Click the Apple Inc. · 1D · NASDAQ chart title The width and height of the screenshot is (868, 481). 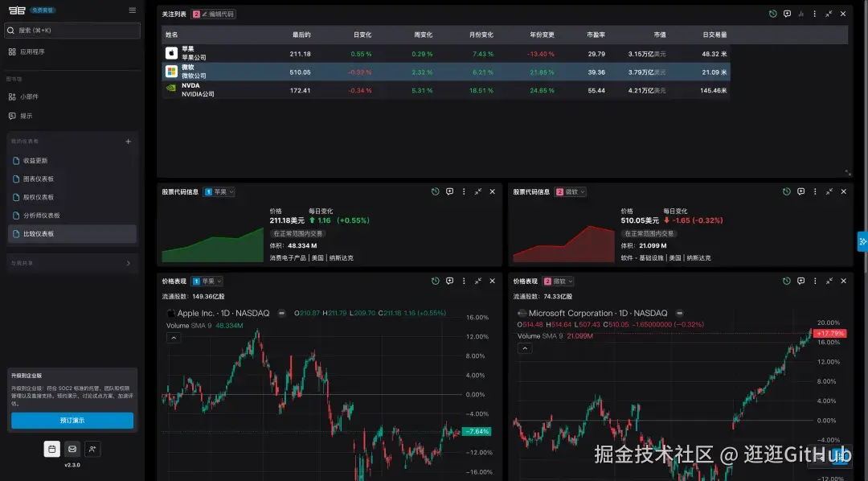(223, 313)
